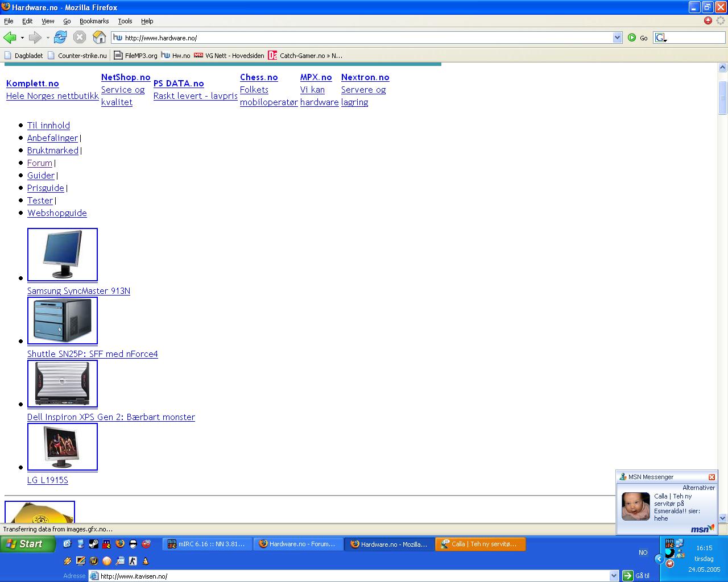Click the green Back arrow in Firefox
The width and height of the screenshot is (728, 582).
[10, 38]
